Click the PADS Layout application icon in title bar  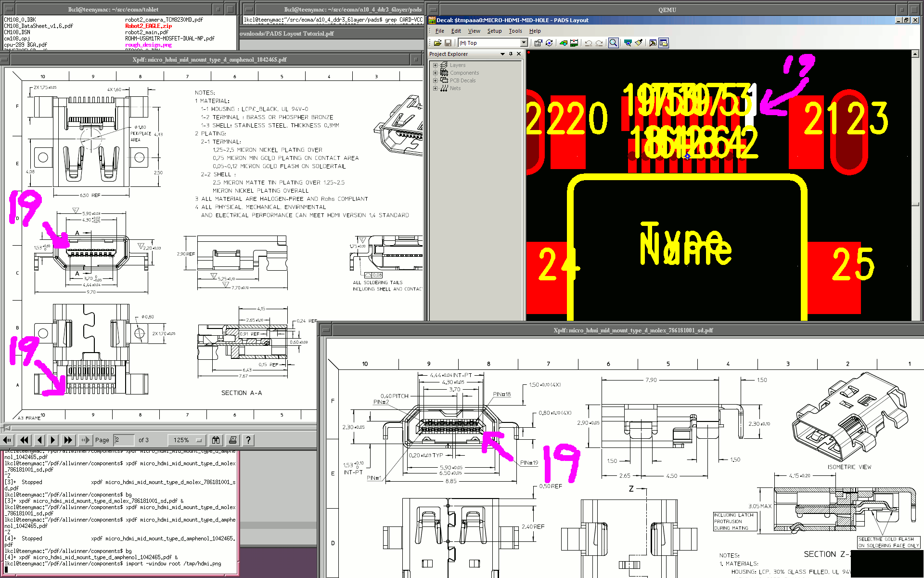coord(432,20)
